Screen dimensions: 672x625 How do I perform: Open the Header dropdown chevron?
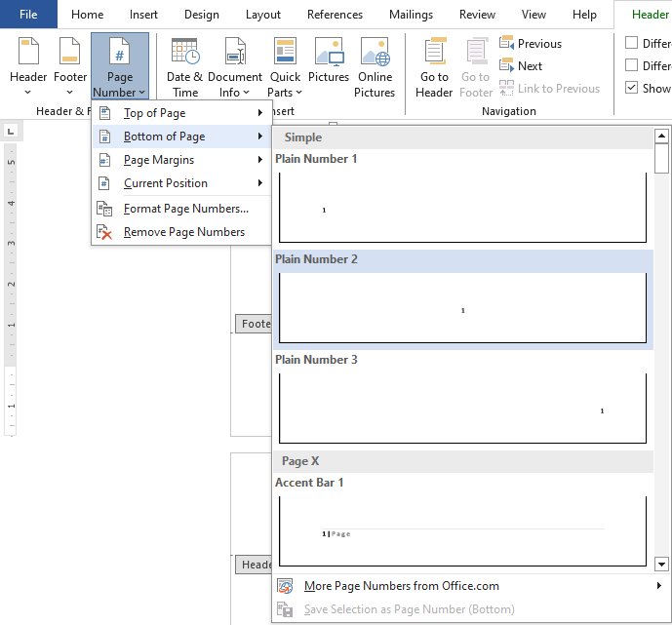click(x=28, y=92)
